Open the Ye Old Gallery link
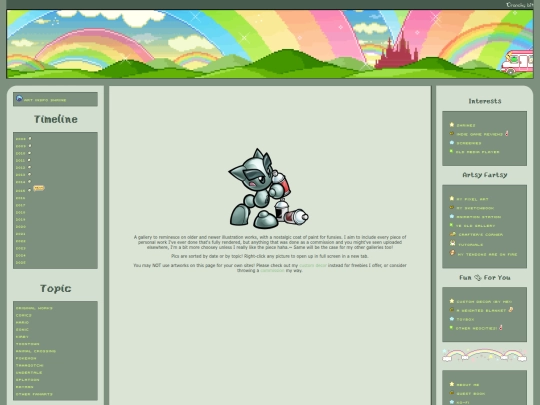Screen dimensions: 540x405 [476, 226]
